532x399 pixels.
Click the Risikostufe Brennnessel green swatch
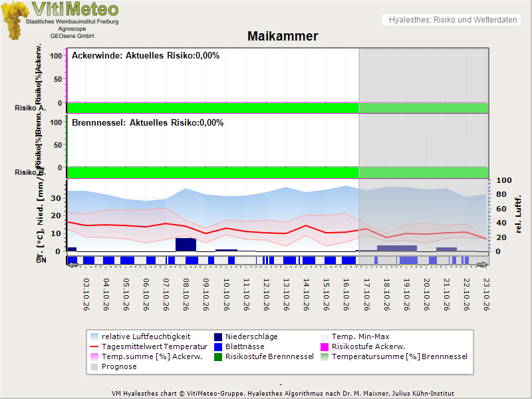pos(218,357)
